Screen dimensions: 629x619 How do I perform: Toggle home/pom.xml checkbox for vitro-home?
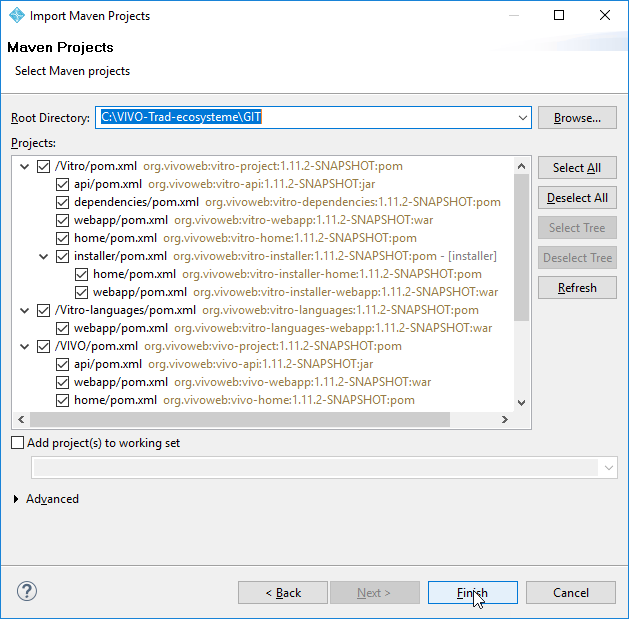coord(62,238)
